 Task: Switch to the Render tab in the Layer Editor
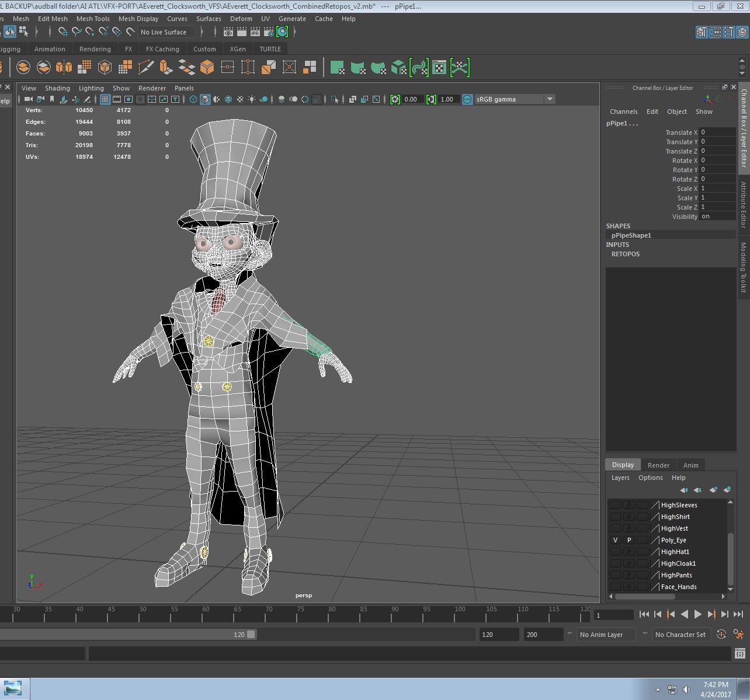[658, 465]
